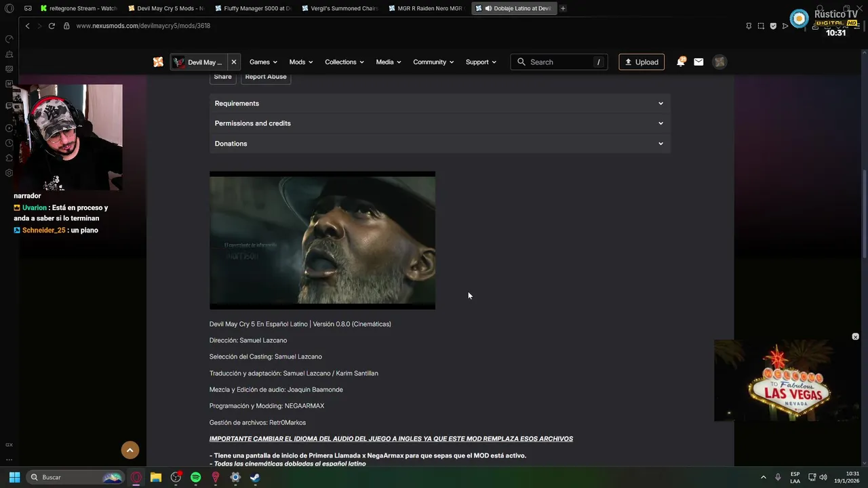This screenshot has height=488, width=868.
Task: Open Steam from the taskbar
Action: pos(255,477)
